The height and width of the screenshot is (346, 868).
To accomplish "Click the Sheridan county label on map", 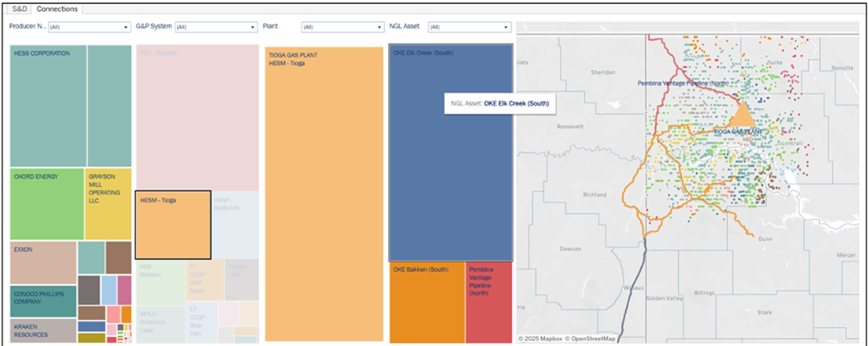I will [x=602, y=72].
